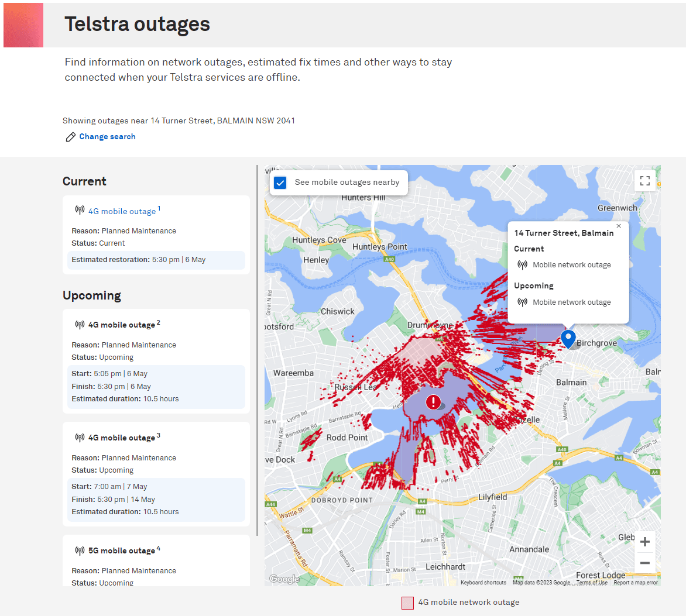Viewport: 686px width, 616px height.
Task: Click the blue location pin near Birchgrove
Action: [x=568, y=339]
